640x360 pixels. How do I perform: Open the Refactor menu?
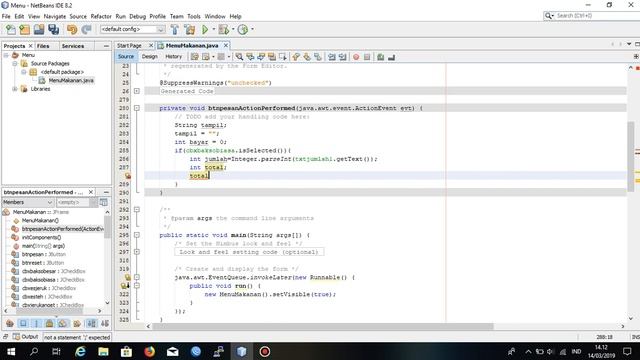pos(101,16)
